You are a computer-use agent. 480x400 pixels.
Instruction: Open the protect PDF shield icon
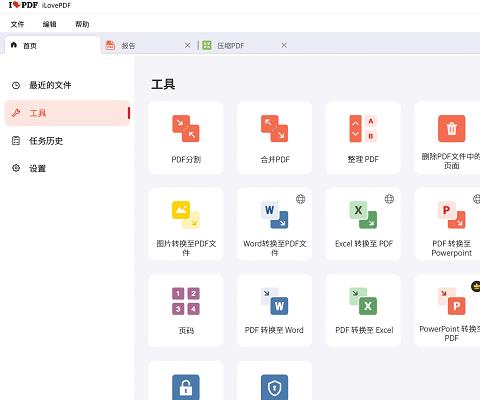click(274, 387)
